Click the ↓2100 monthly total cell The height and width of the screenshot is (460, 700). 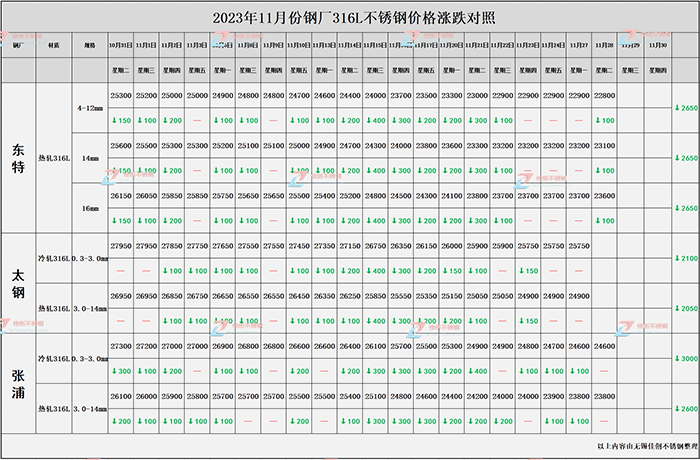pyautogui.click(x=686, y=258)
